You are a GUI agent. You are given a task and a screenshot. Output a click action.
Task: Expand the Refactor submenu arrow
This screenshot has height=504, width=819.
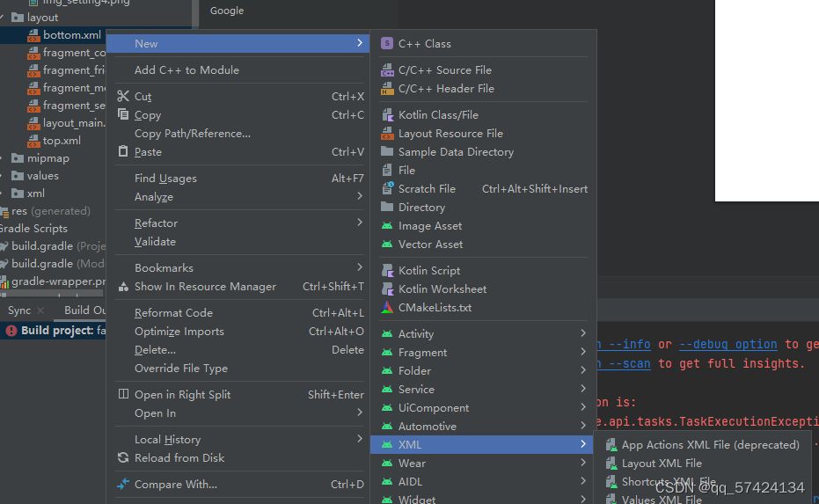coord(360,223)
